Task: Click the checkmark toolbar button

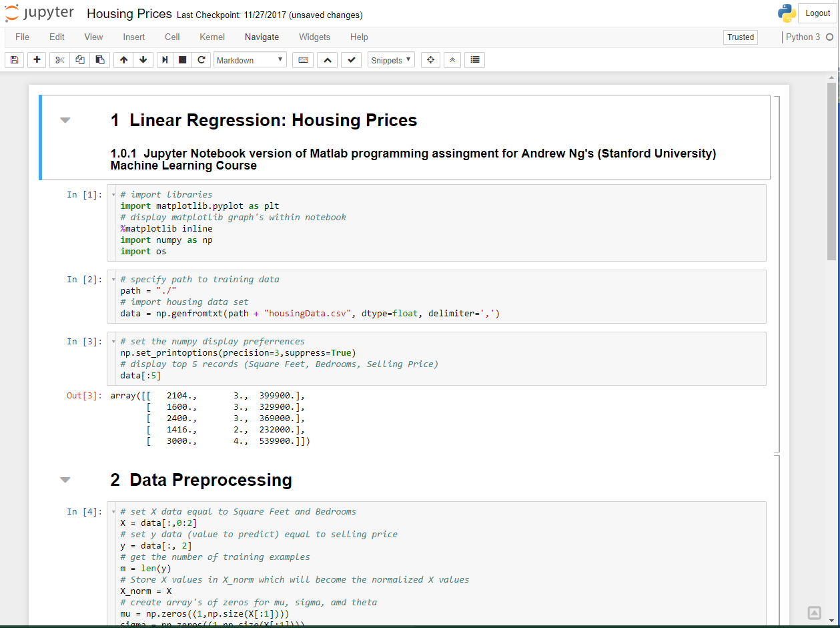Action: tap(351, 60)
